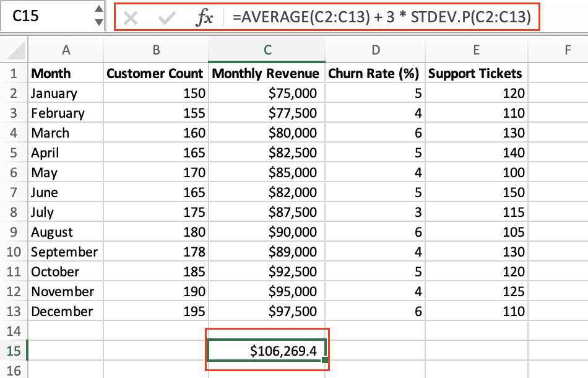Image resolution: width=588 pixels, height=378 pixels.
Task: Select March's churn rate value 6
Action: pos(375,133)
